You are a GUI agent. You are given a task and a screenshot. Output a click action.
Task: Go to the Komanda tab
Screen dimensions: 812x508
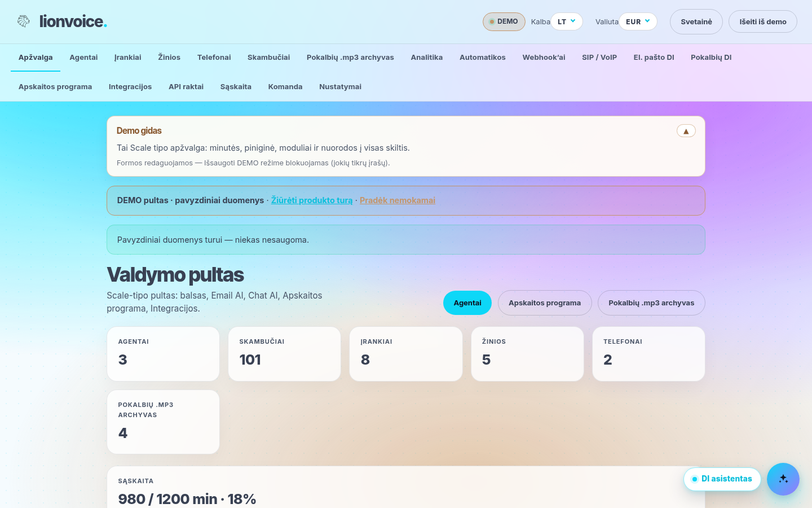(285, 87)
